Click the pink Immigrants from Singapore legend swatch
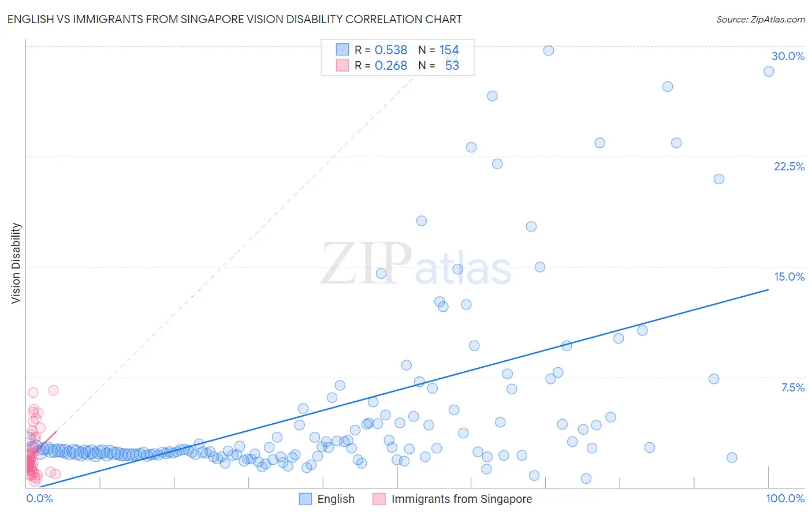Screen dimensions: 812x515 click(x=379, y=499)
